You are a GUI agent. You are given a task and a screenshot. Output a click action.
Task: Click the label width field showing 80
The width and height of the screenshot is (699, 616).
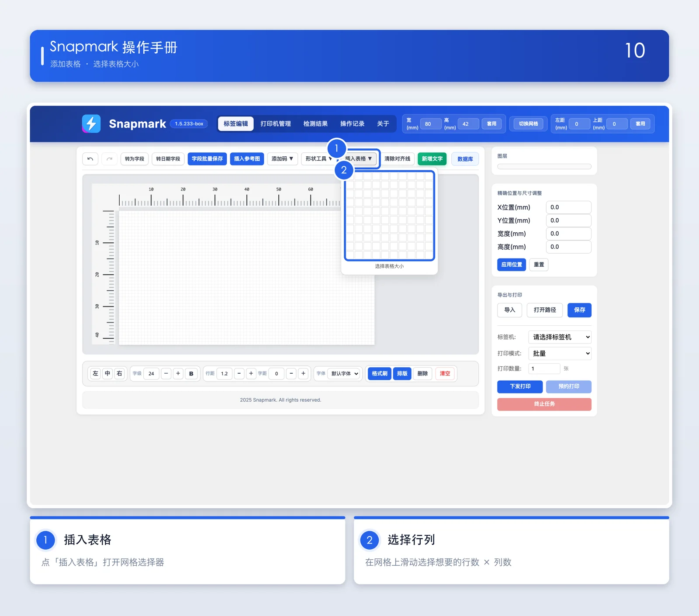pos(430,124)
